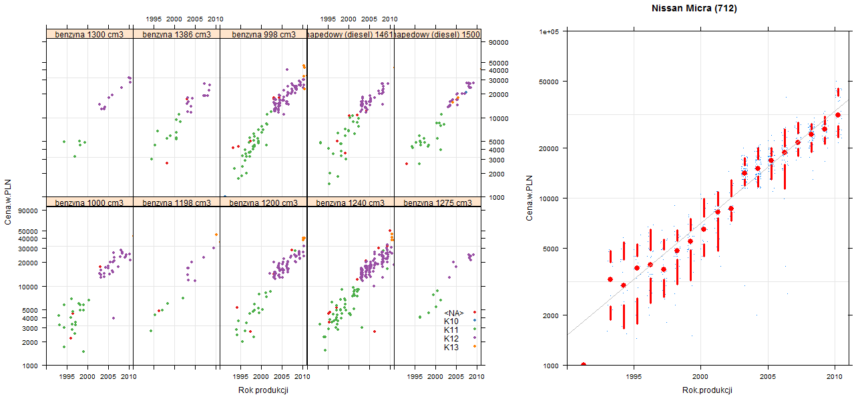Image resolution: width=868 pixels, height=401 pixels.
Task: Click the "(diesel) 1461" panel header strip
Action: coord(350,34)
